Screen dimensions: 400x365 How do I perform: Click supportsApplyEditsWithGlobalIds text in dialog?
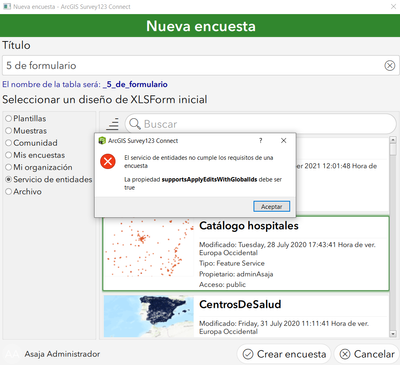click(x=209, y=179)
